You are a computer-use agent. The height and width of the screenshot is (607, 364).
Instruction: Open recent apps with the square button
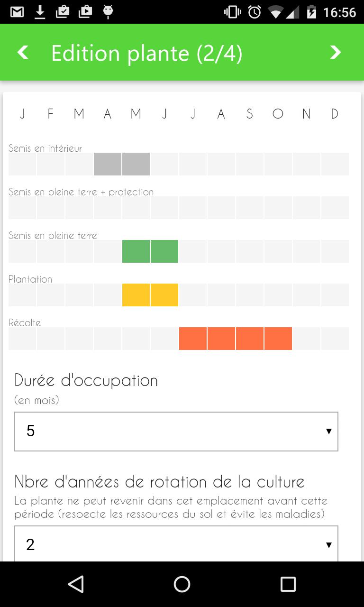[288, 584]
